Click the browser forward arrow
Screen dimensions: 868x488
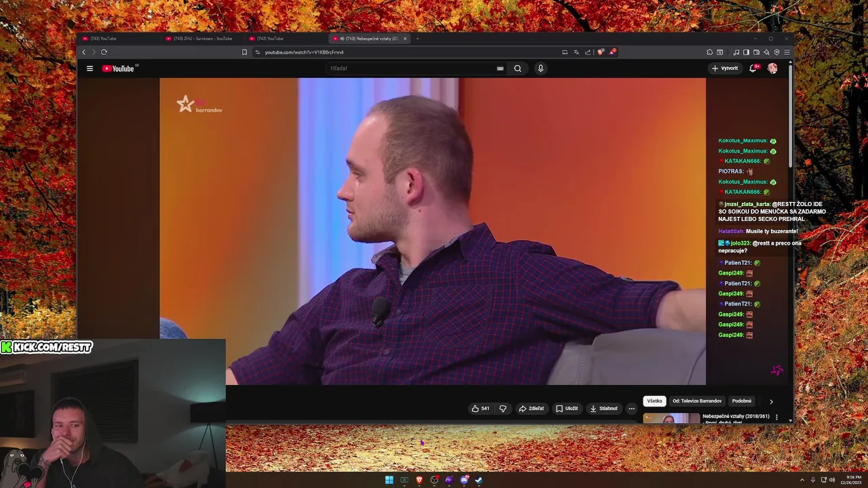[x=94, y=52]
